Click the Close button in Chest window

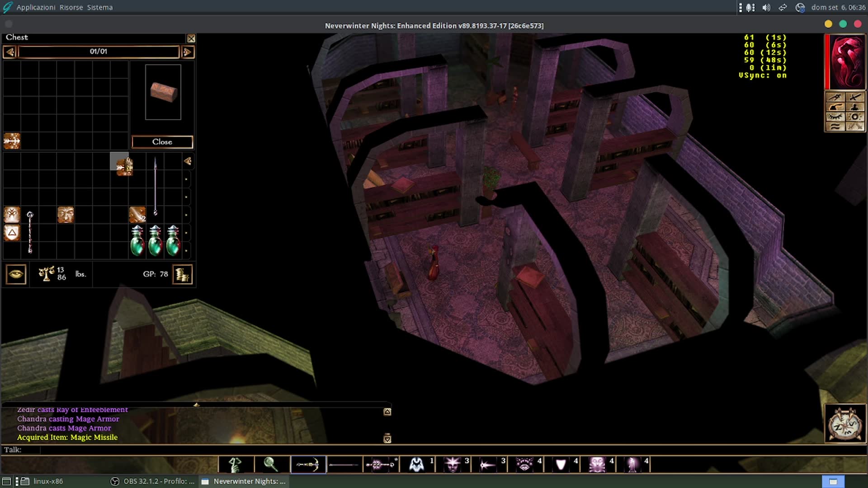click(162, 142)
